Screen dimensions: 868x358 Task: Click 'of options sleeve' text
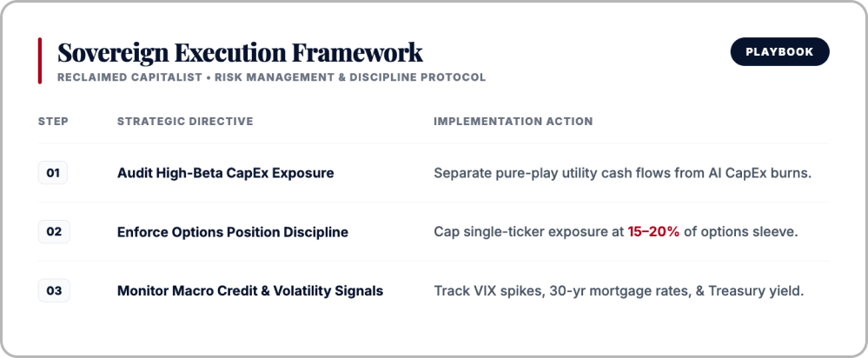tap(740, 232)
